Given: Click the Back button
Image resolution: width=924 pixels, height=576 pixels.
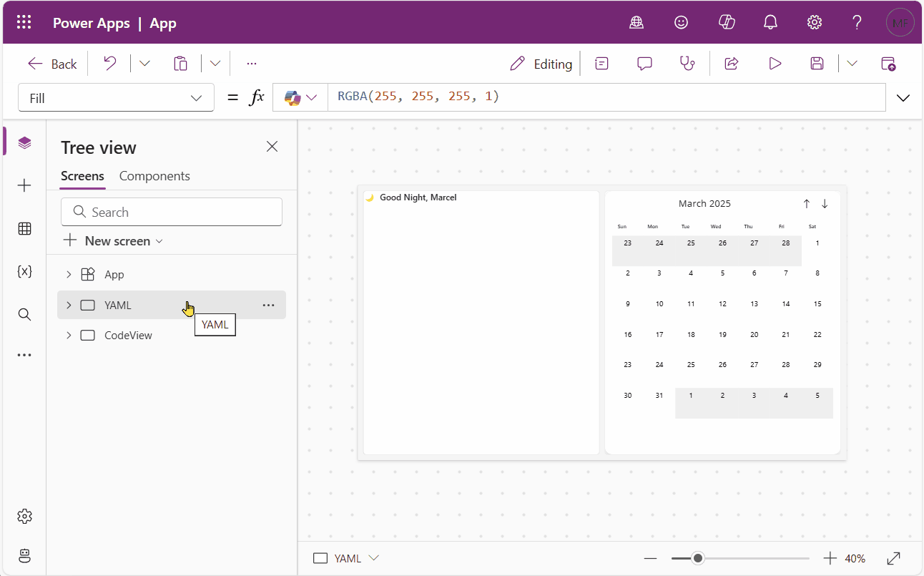Looking at the screenshot, I should click(51, 63).
